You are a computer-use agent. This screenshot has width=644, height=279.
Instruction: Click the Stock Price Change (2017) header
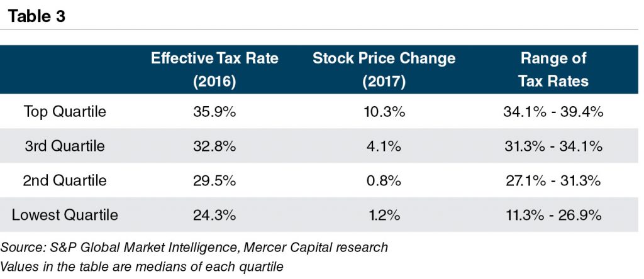click(x=384, y=69)
